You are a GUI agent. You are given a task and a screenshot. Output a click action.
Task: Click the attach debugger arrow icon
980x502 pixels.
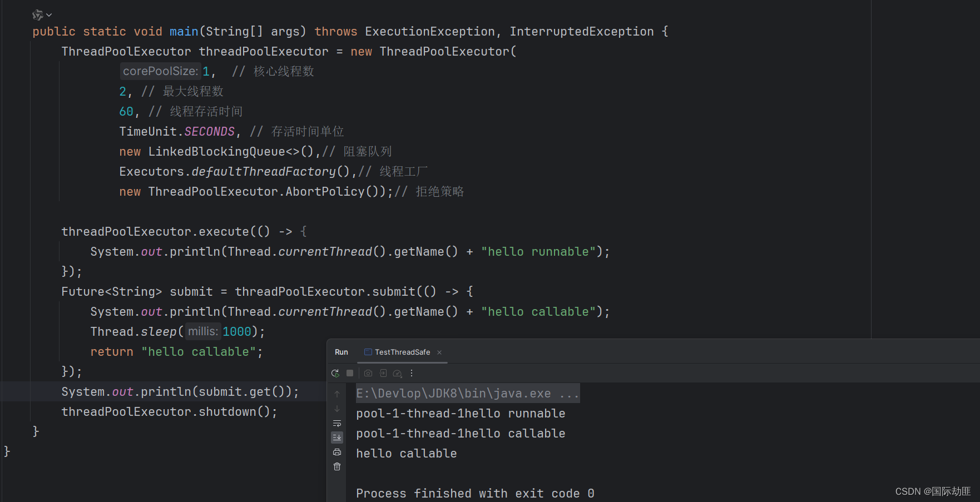pos(383,373)
